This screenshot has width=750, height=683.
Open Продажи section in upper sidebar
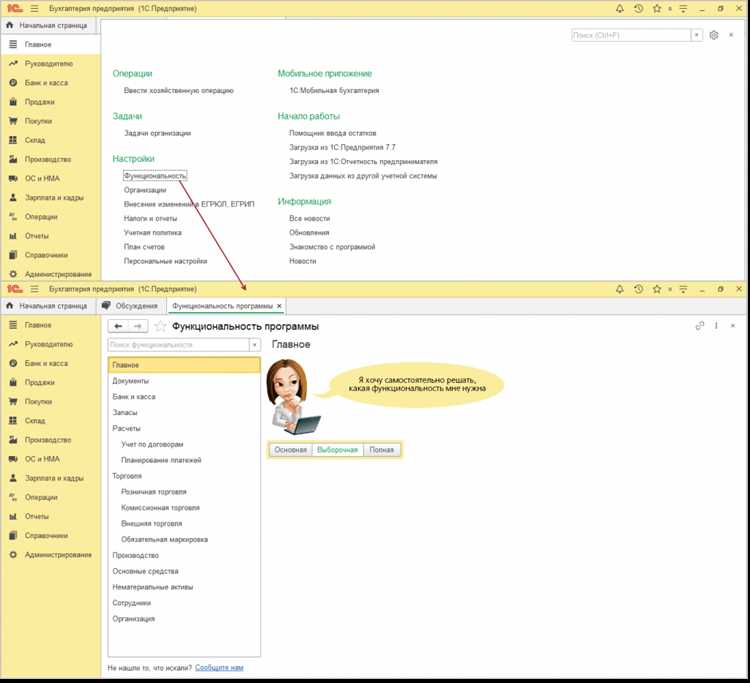tap(40, 102)
